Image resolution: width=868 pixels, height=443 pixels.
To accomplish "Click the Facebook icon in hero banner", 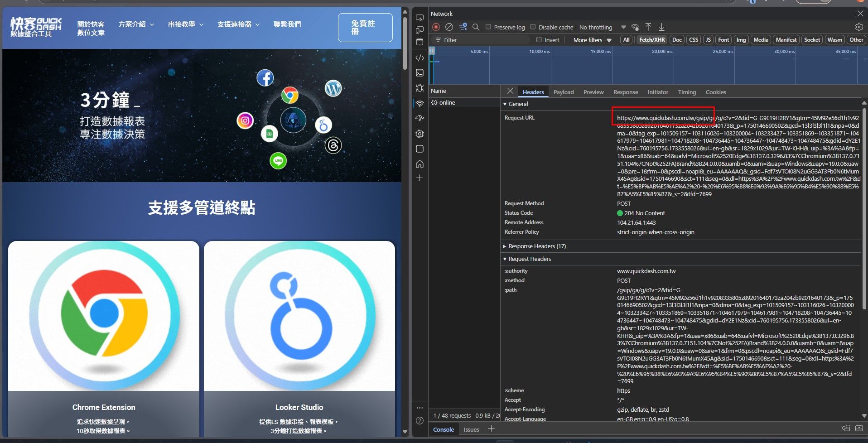I will pos(265,78).
